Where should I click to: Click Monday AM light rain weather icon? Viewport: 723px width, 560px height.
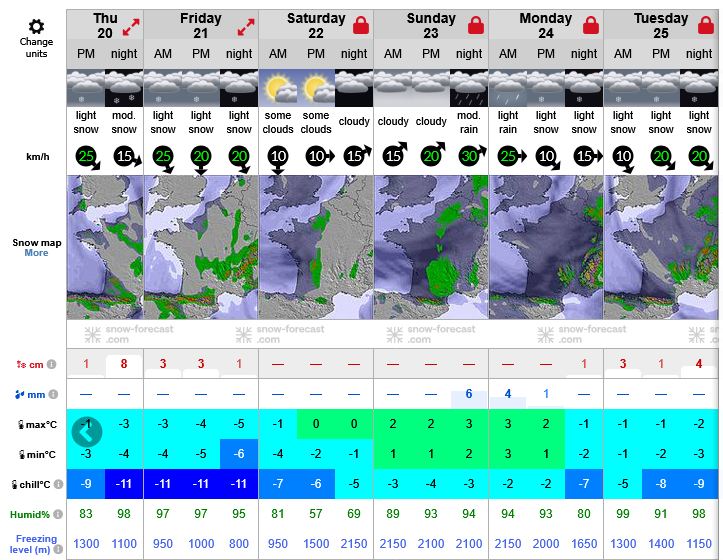[508, 88]
